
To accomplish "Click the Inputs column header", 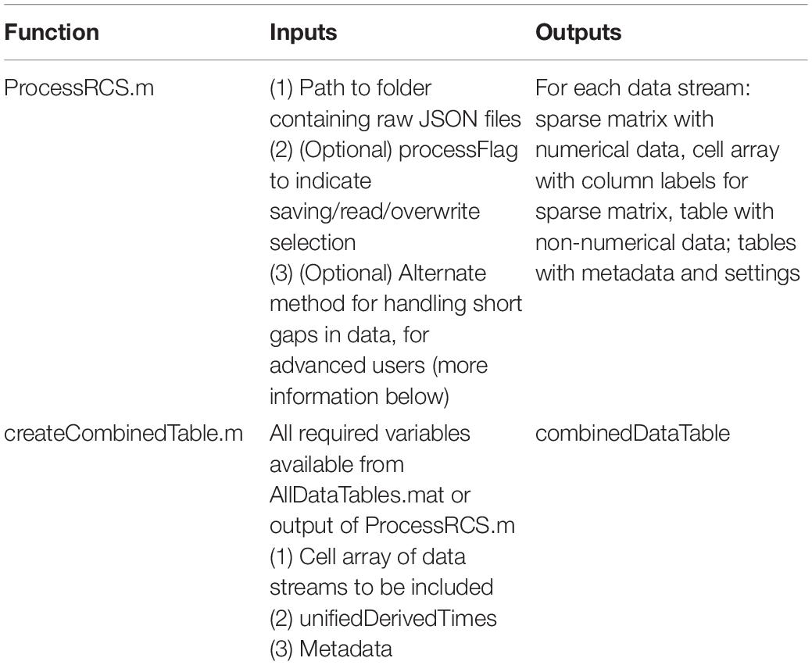I will click(x=303, y=33).
